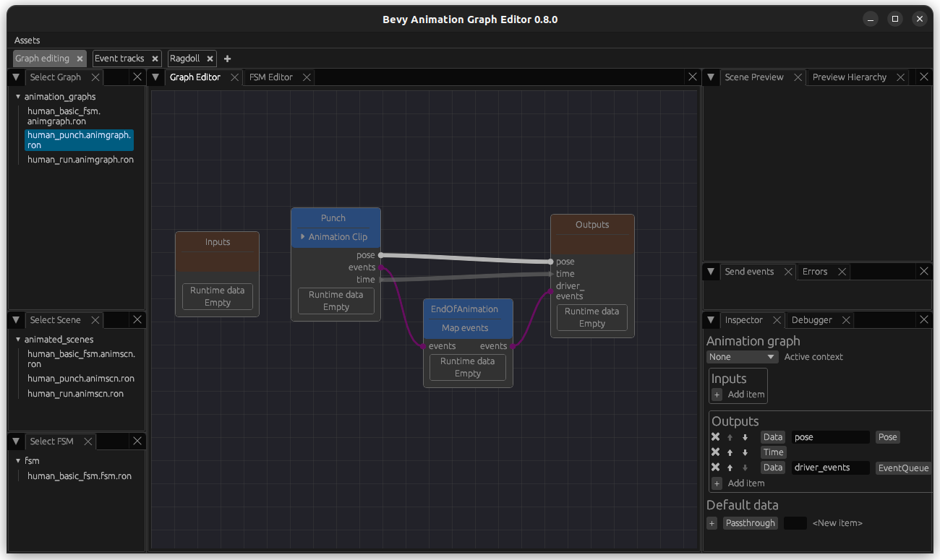
Task: Delete the pose output row
Action: (x=715, y=436)
